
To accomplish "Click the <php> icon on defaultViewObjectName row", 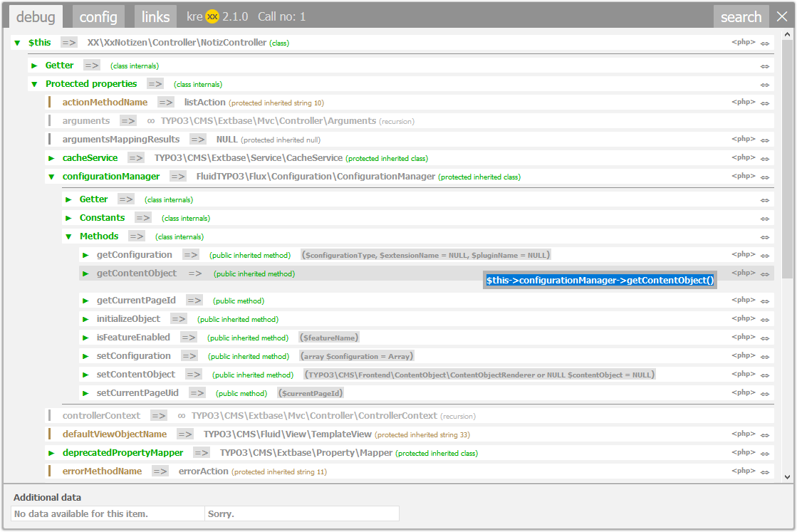I will [x=743, y=434].
